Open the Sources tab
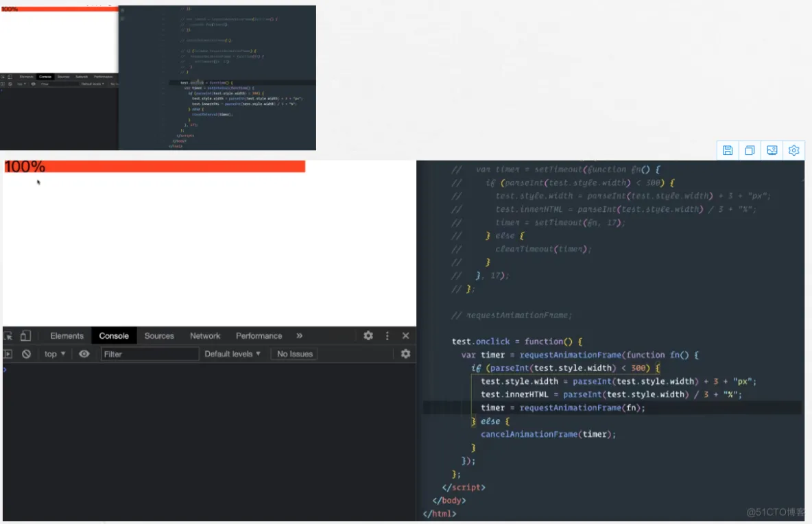The image size is (812, 524). (159, 336)
